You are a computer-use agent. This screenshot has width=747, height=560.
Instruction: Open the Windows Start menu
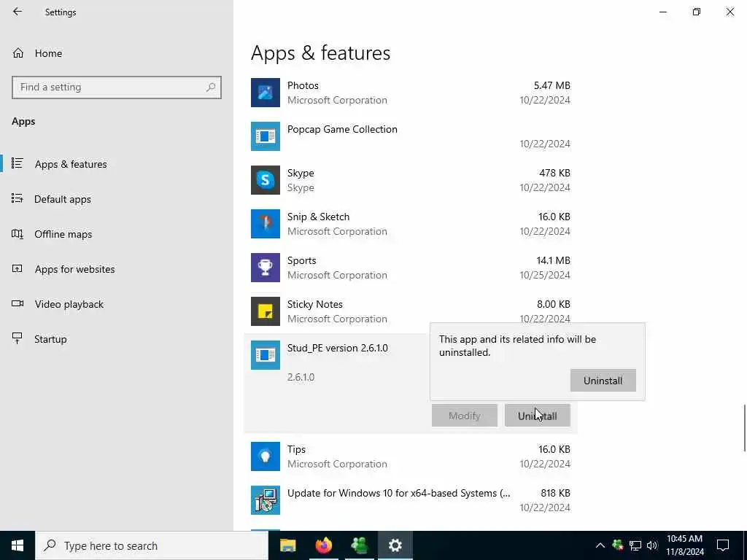point(18,545)
